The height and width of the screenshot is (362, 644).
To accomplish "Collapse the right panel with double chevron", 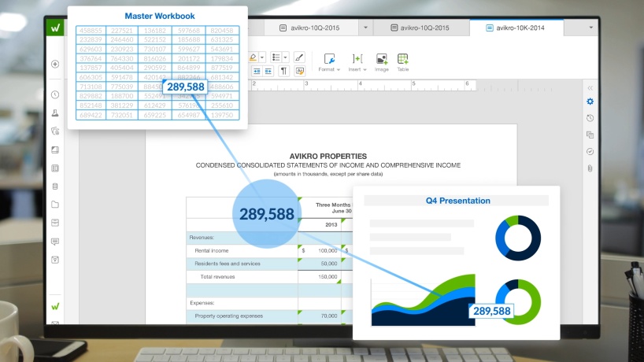I will [x=590, y=88].
